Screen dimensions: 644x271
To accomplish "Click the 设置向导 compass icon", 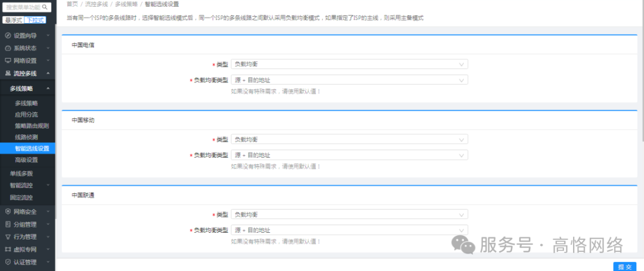I will [x=7, y=36].
